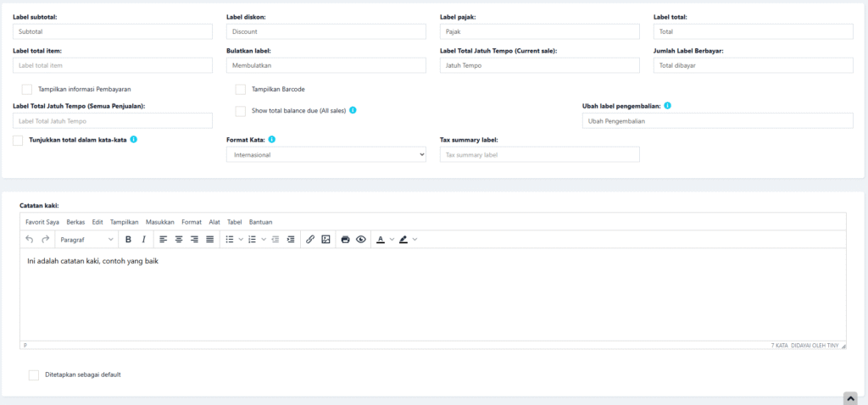Toggle bold formatting in the footer editor

[x=129, y=240]
